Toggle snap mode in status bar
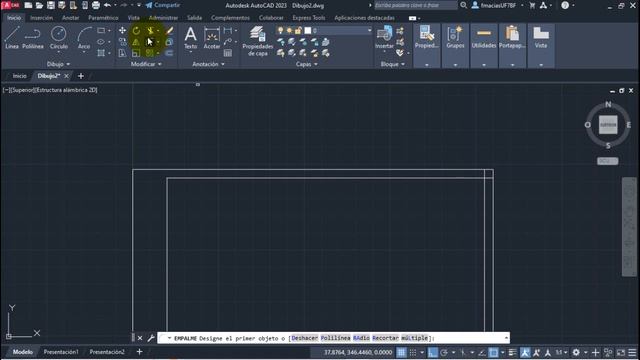The width and height of the screenshot is (640, 360). click(413, 352)
